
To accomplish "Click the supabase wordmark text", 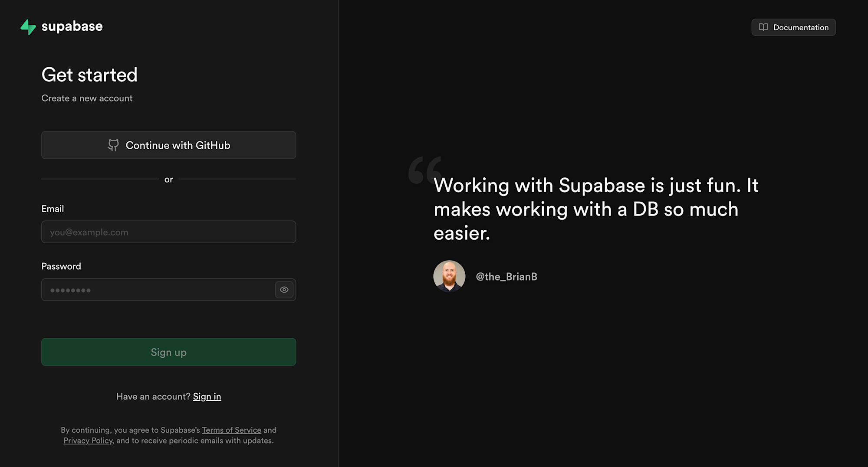I will pyautogui.click(x=72, y=26).
